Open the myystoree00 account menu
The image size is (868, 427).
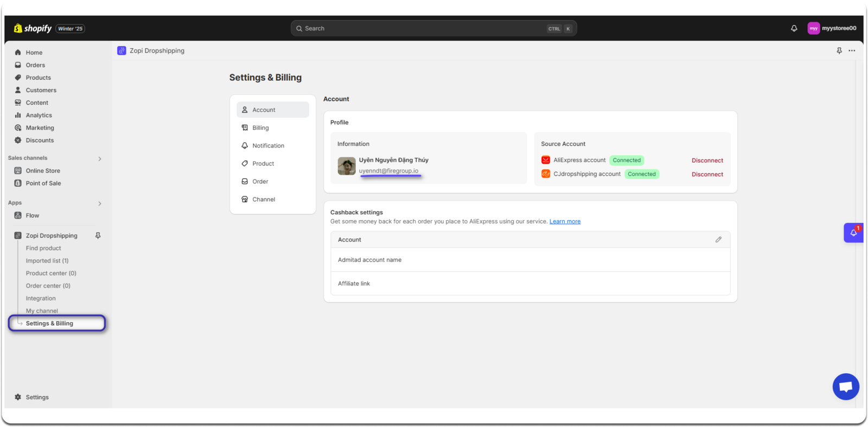832,28
